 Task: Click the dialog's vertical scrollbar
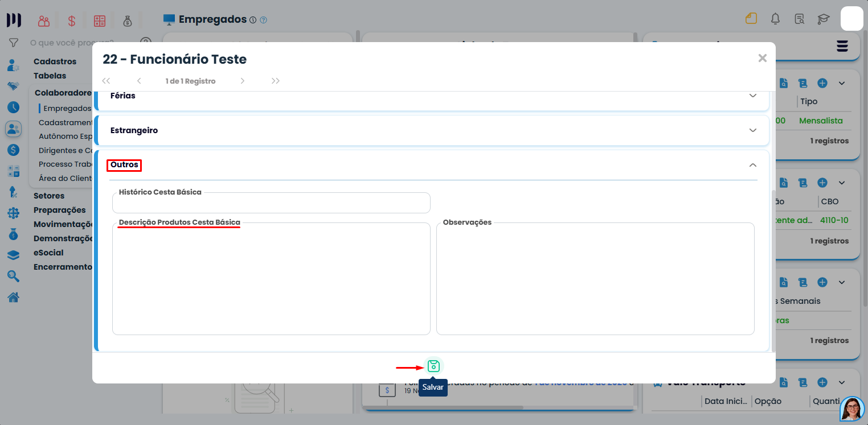pyautogui.click(x=773, y=272)
